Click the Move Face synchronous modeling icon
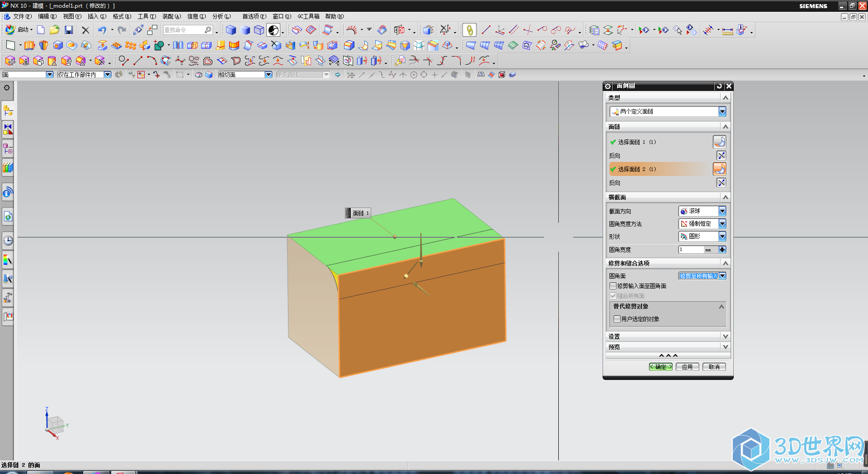Image resolution: width=868 pixels, height=474 pixels. (10, 61)
